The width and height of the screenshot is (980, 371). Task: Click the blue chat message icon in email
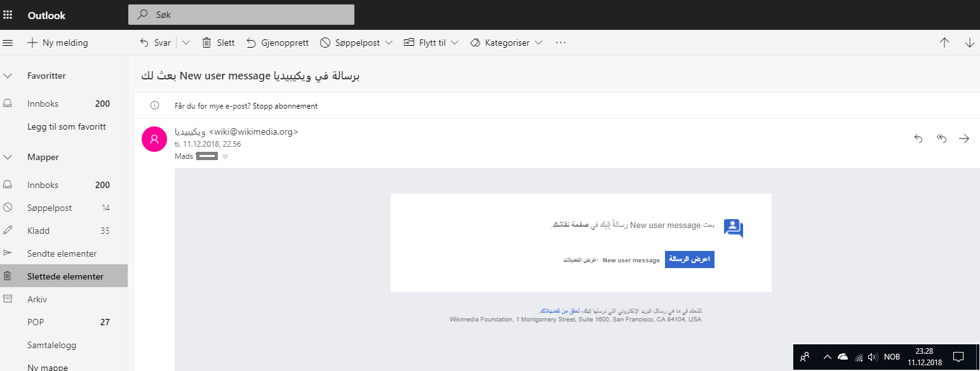click(734, 228)
